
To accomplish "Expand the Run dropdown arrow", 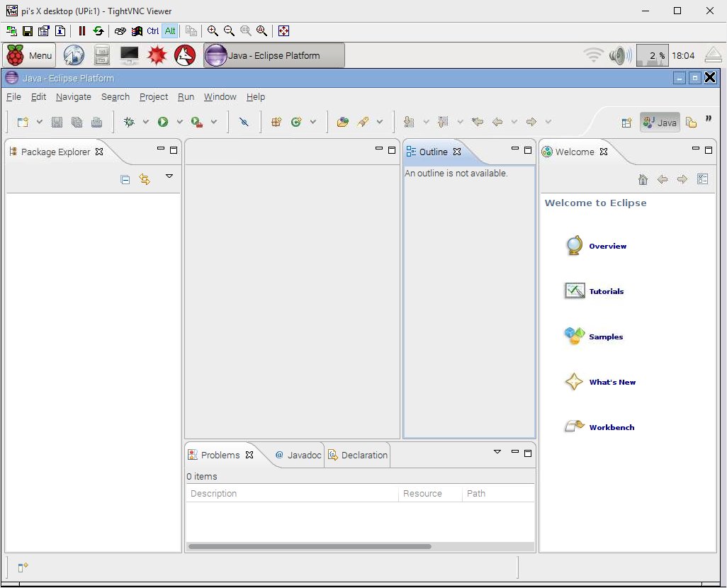I will point(179,122).
